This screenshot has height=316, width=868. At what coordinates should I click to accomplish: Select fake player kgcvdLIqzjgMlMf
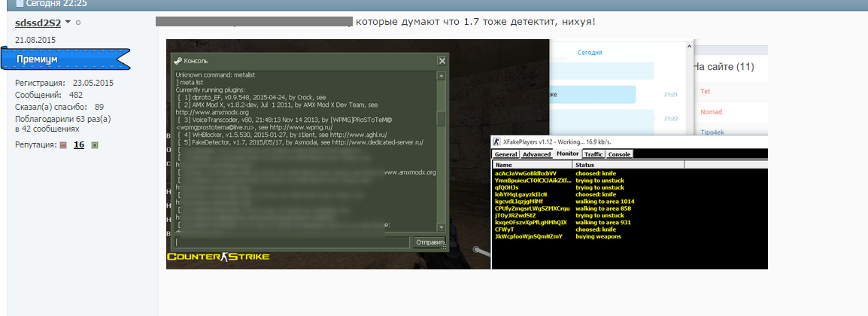coord(519,202)
